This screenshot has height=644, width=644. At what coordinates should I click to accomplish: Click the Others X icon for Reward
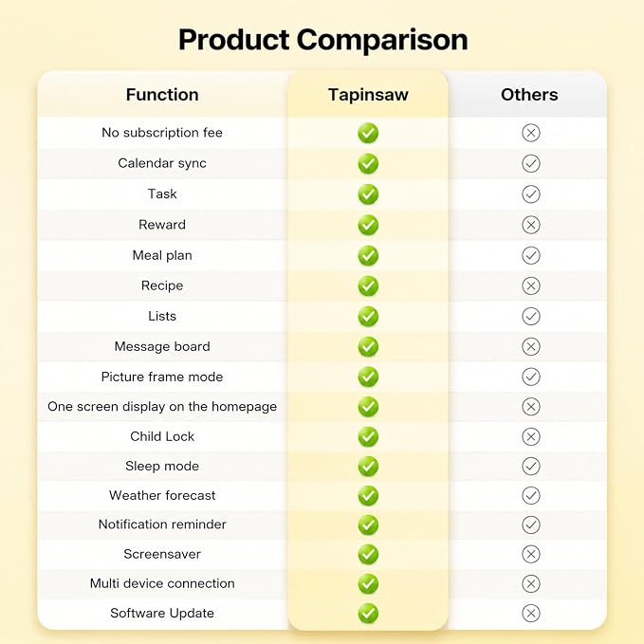(x=530, y=225)
